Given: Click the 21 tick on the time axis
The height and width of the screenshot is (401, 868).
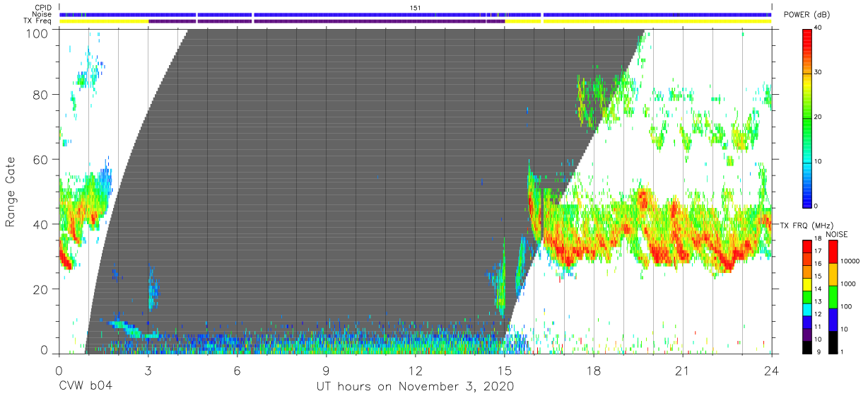Looking at the screenshot, I should [683, 370].
